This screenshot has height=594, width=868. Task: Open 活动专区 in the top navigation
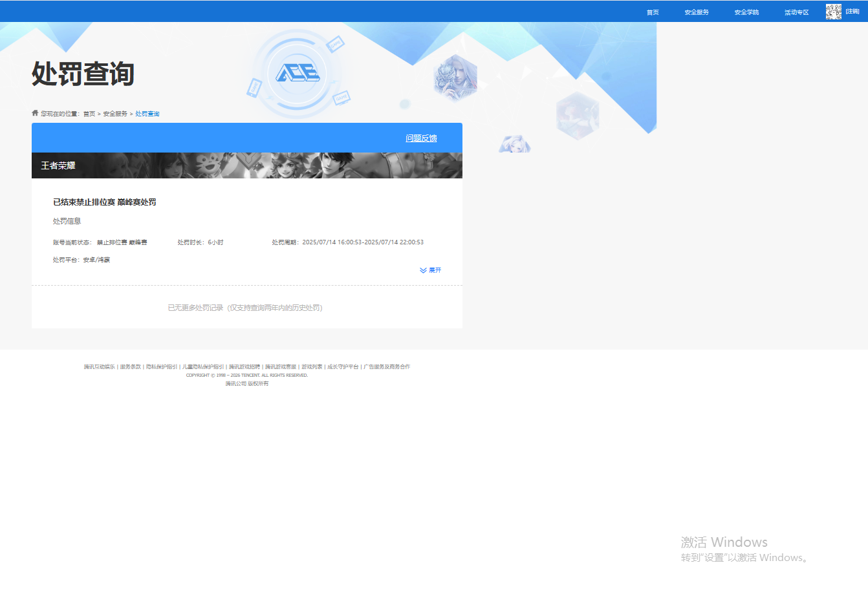(x=797, y=12)
